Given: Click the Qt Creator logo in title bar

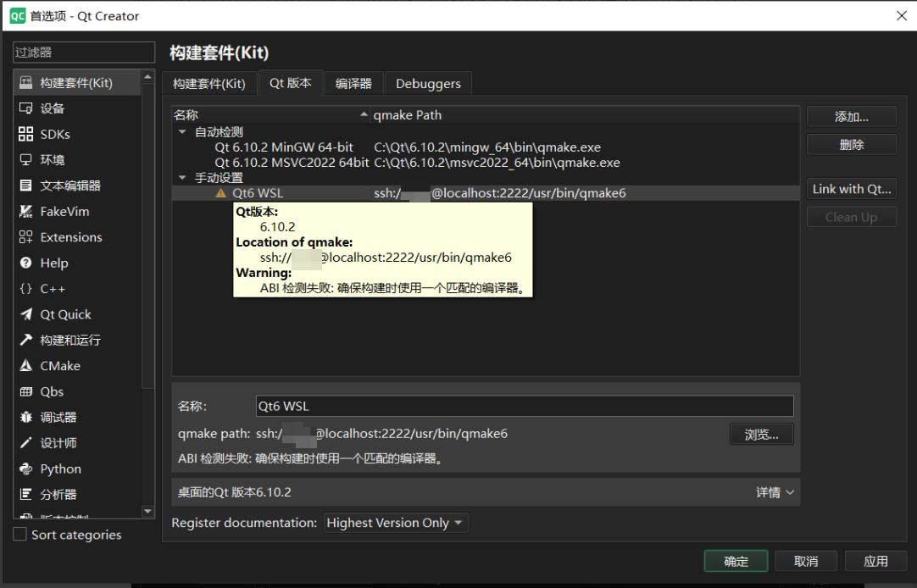Looking at the screenshot, I should point(18,16).
